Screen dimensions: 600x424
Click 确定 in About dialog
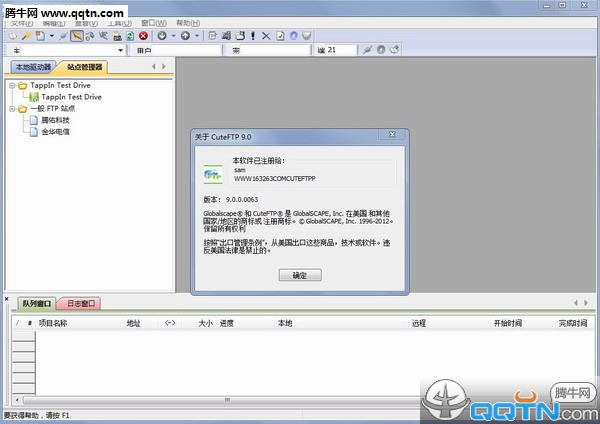tap(300, 275)
